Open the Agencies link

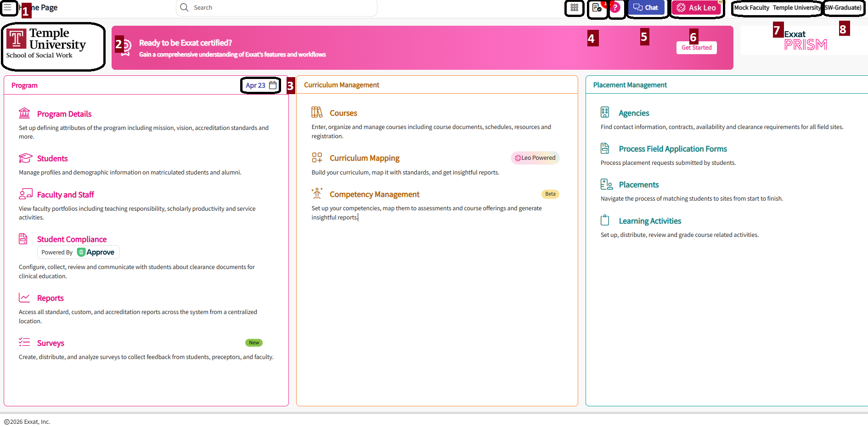coord(634,113)
